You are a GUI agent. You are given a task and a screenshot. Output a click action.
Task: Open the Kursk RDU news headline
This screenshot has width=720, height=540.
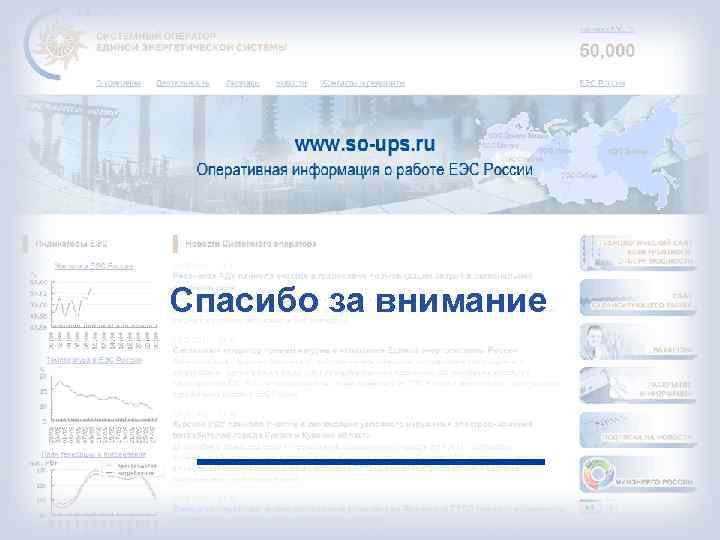(x=353, y=429)
